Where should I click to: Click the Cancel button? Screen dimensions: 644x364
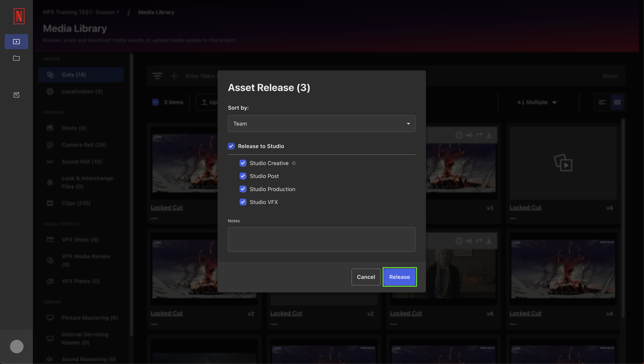coord(366,277)
